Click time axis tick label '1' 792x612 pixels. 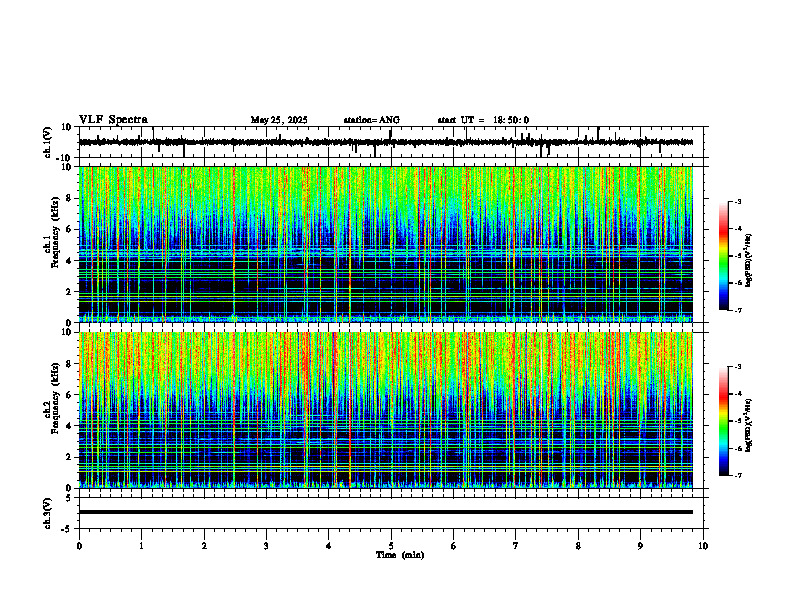point(141,546)
